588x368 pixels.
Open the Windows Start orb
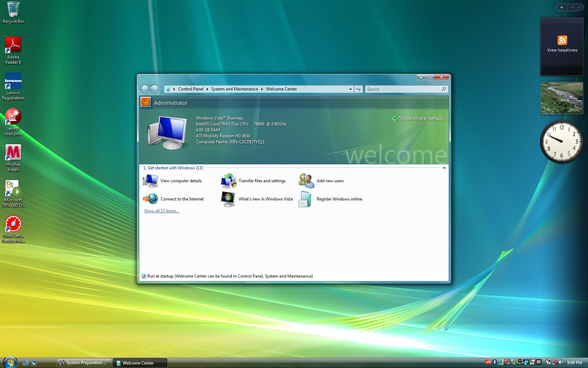coord(10,362)
